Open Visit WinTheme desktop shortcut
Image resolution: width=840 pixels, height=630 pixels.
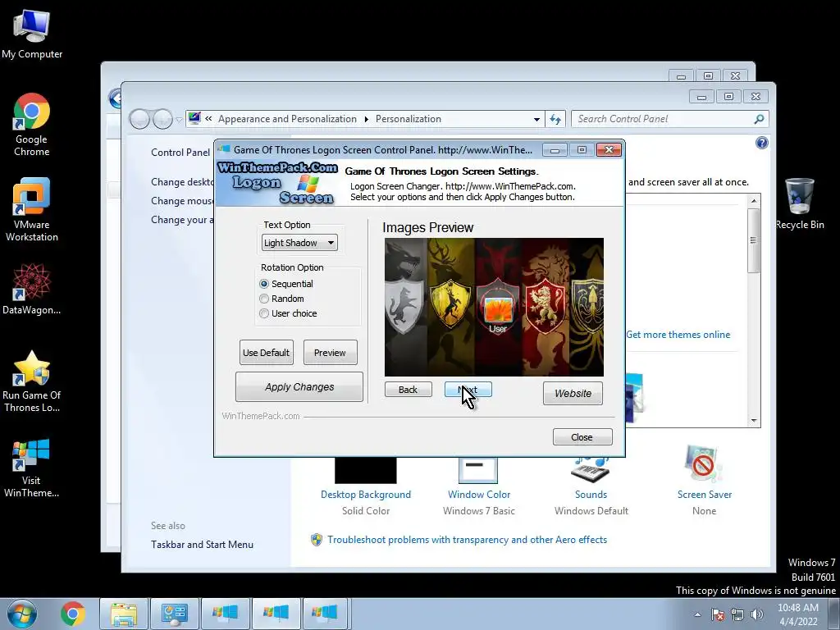(x=32, y=468)
